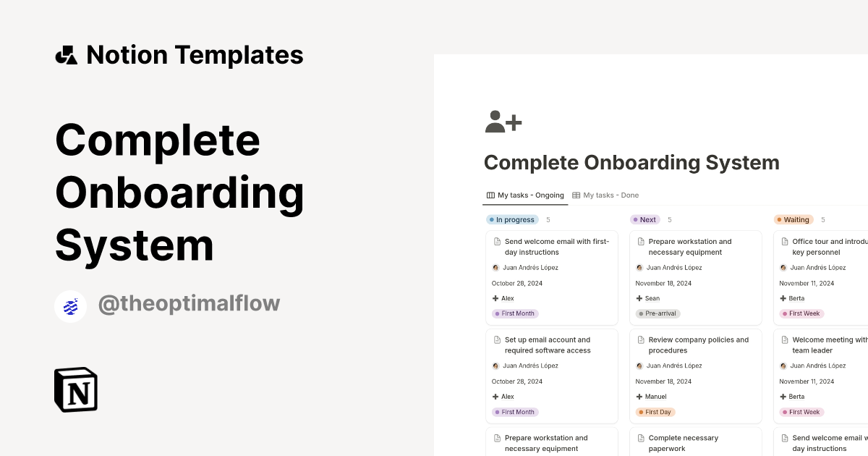Click Juan Andrés López's avatar on the first card
This screenshot has height=456, width=868.
pos(495,267)
